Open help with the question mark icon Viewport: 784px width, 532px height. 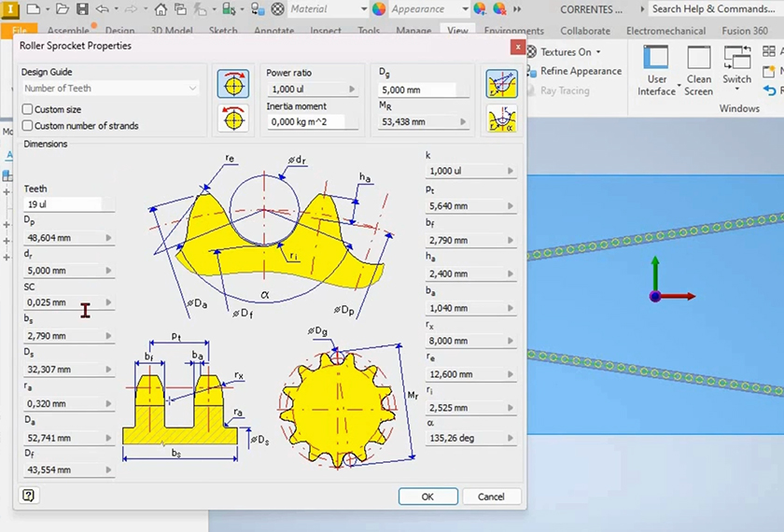29,496
